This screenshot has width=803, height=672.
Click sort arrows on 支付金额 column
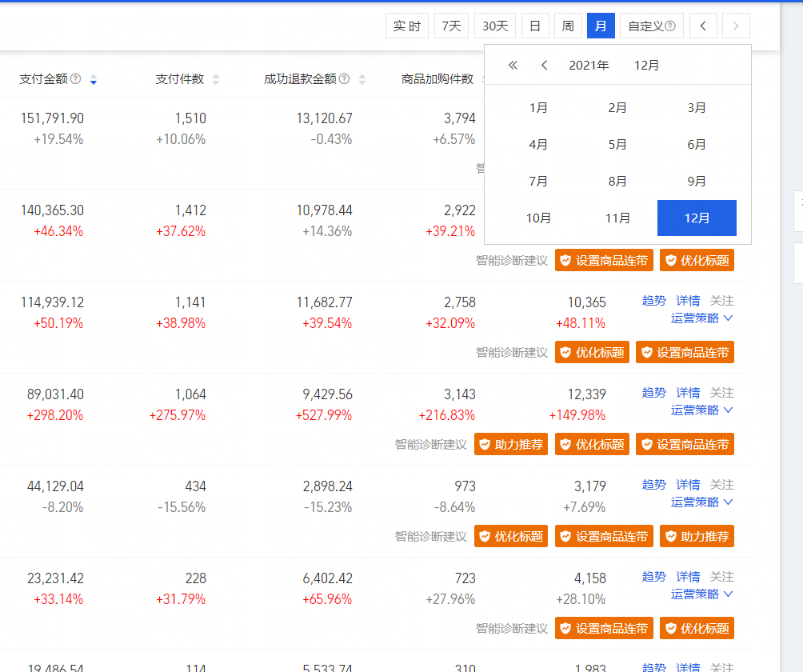tap(93, 78)
